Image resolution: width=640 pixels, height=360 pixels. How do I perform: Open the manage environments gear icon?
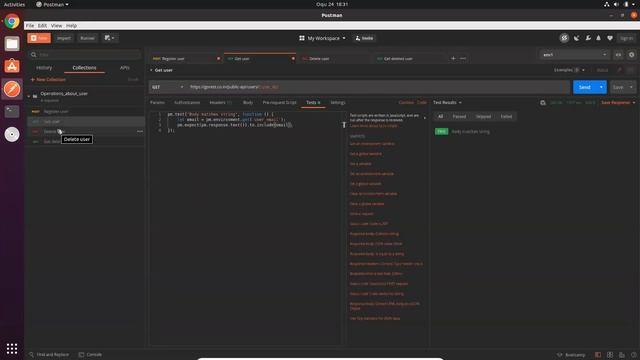[631, 55]
